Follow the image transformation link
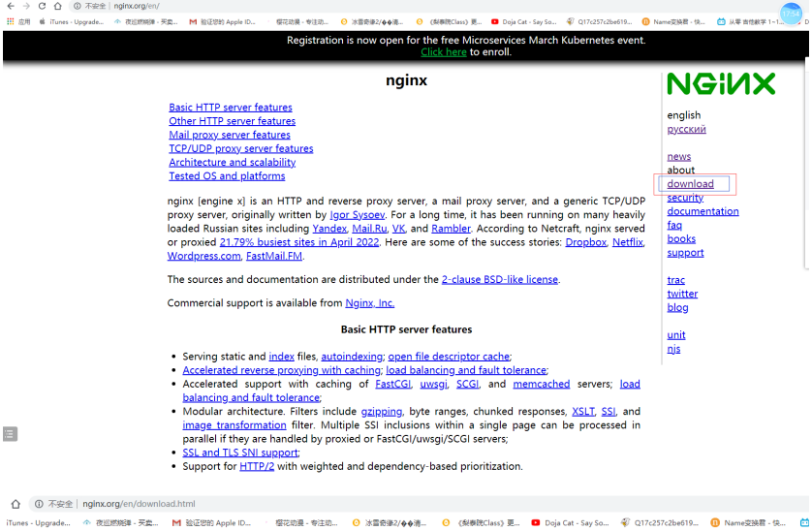 (234, 424)
